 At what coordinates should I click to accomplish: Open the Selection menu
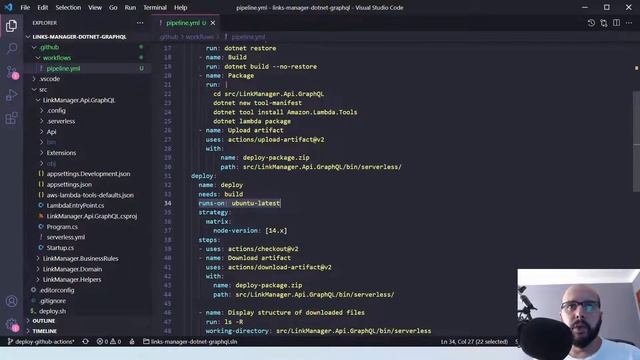[68, 7]
